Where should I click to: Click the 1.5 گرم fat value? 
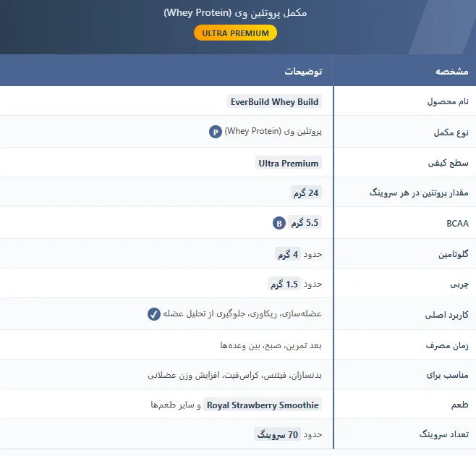[x=284, y=284]
